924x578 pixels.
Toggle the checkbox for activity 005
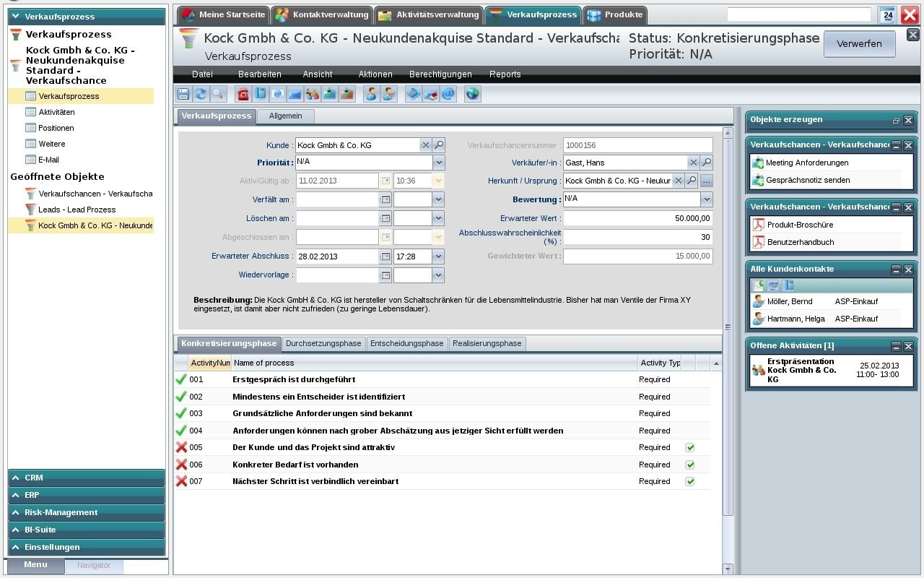689,447
